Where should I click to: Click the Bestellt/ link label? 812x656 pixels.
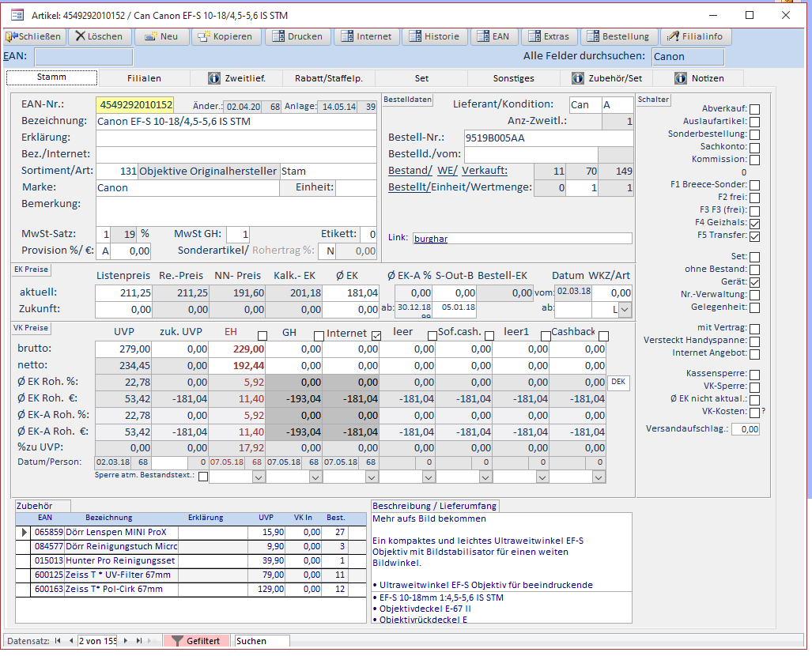409,187
